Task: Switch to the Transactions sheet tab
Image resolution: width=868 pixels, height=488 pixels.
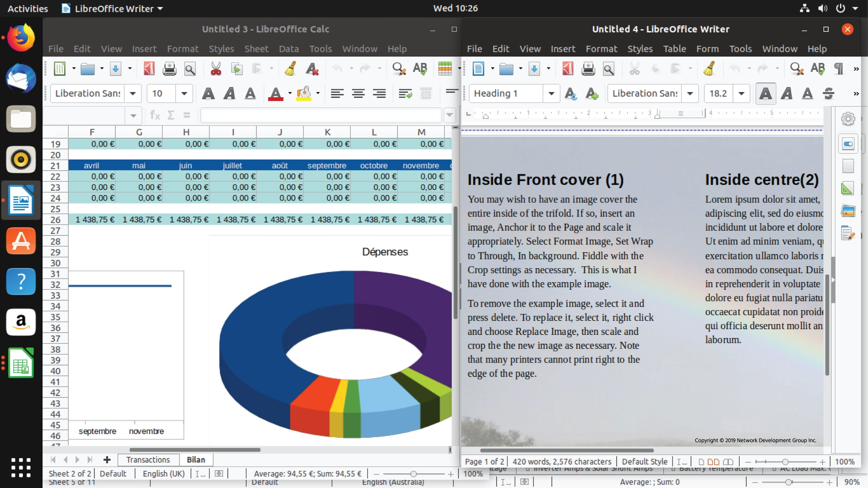Action: (148, 460)
